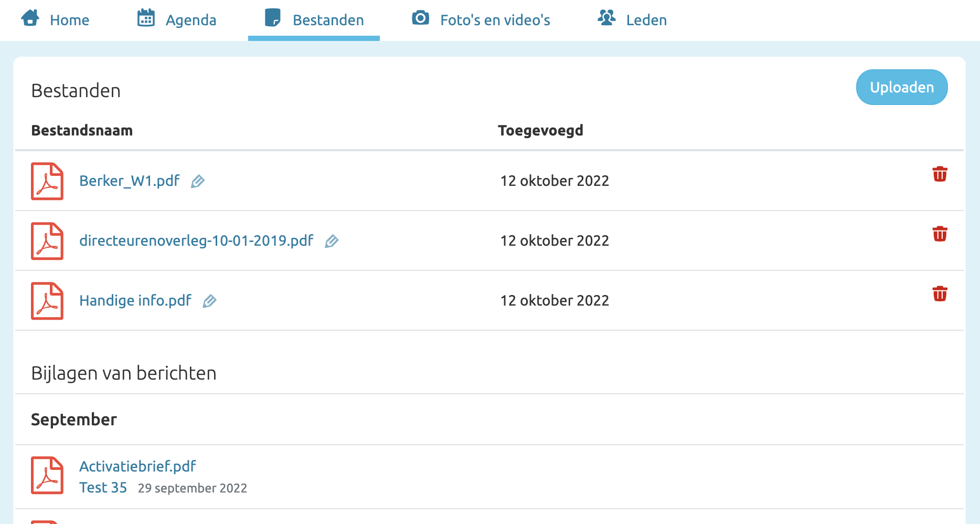Open the PDF icon next to Berker_W1.pdf
The width and height of the screenshot is (980, 524).
click(x=47, y=181)
